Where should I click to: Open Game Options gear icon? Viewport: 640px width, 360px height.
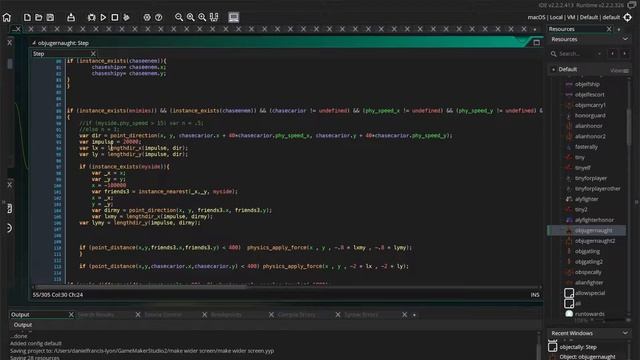tap(147, 17)
